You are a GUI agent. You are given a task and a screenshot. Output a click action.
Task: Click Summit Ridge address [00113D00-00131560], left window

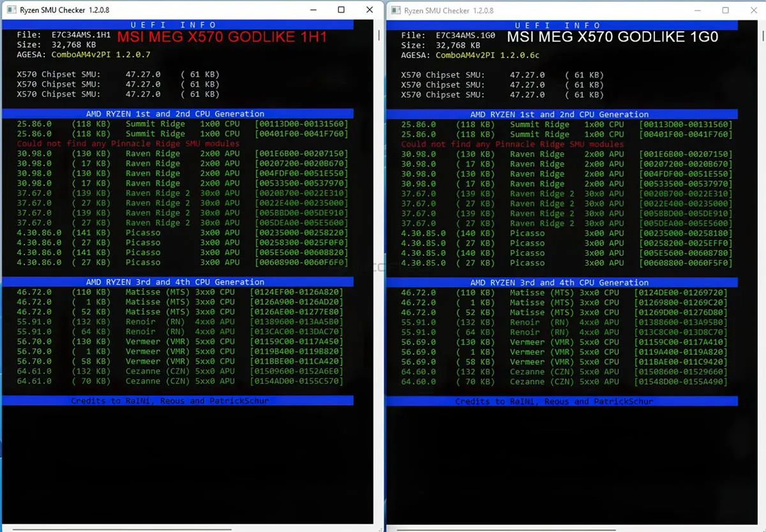(301, 124)
